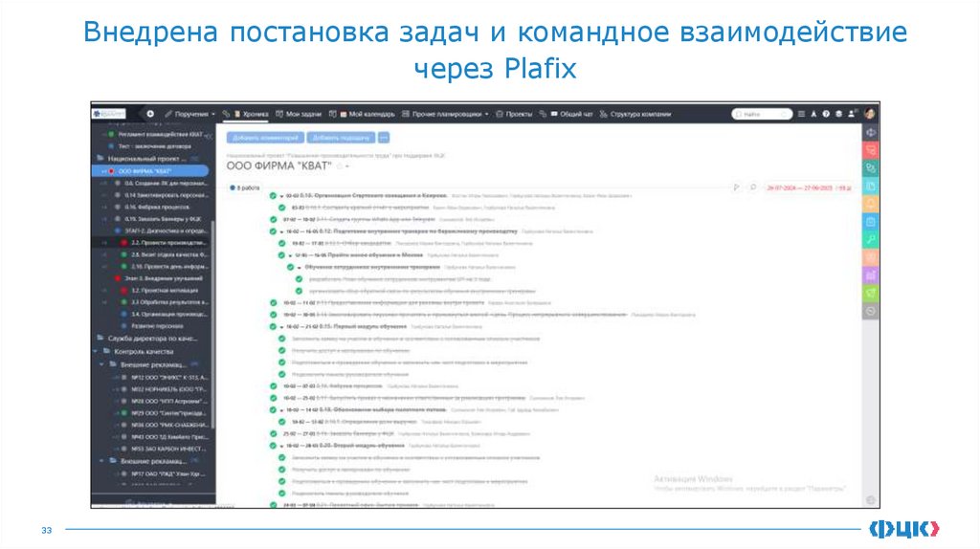Open the gear settings icon in top bar
Screen dimensions: 980x549
[x=838, y=114]
